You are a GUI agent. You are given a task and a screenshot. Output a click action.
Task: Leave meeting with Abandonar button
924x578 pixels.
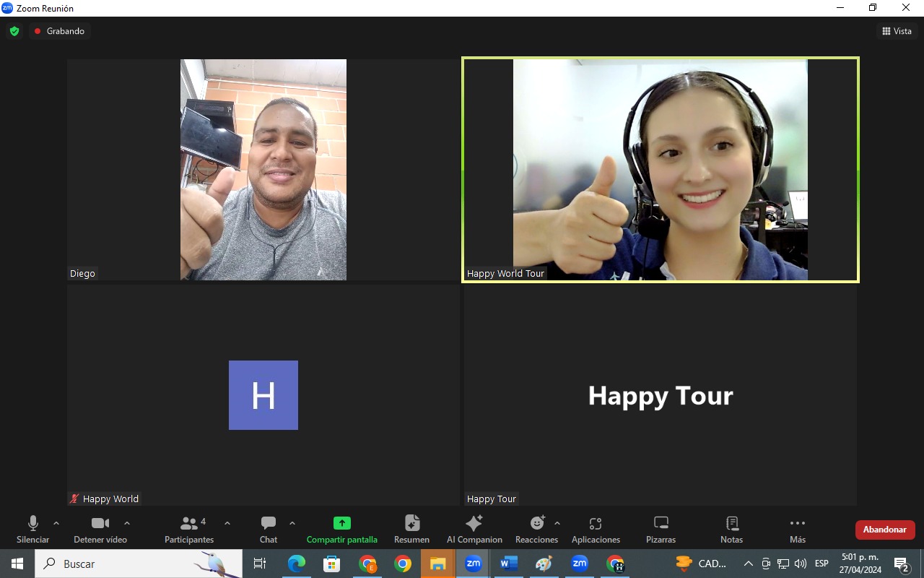coord(885,530)
